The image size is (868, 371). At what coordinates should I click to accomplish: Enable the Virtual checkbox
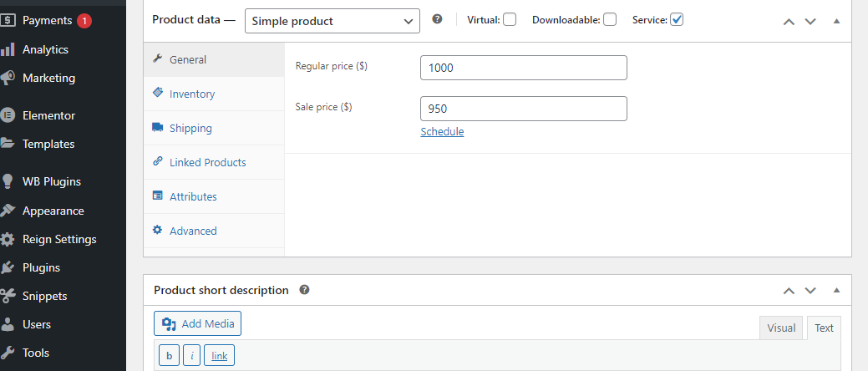[x=510, y=20]
